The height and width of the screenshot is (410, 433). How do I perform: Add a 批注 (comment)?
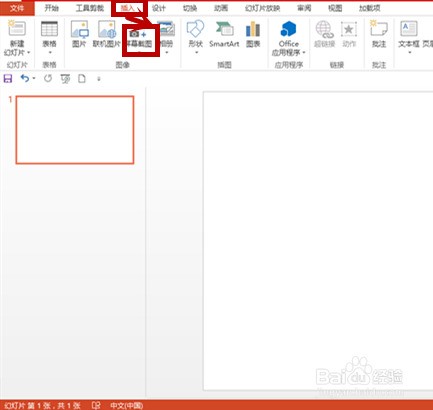click(379, 34)
